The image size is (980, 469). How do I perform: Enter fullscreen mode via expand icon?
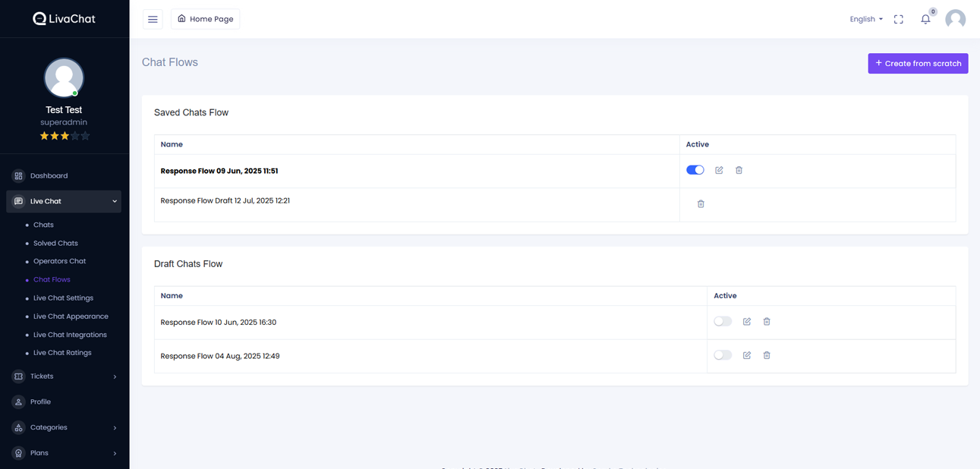[898, 20]
